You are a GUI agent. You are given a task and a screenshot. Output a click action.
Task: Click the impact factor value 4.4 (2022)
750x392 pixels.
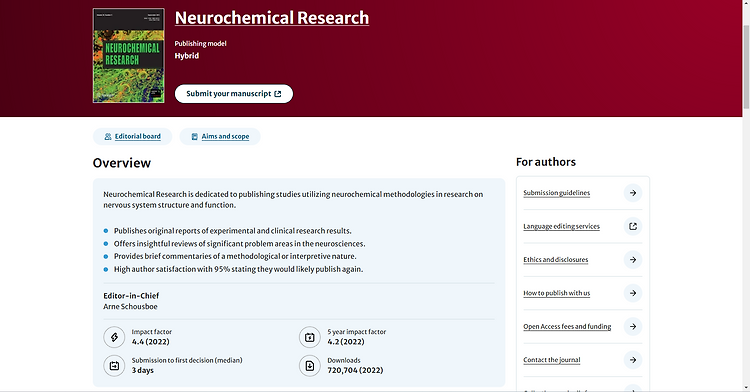pos(150,342)
